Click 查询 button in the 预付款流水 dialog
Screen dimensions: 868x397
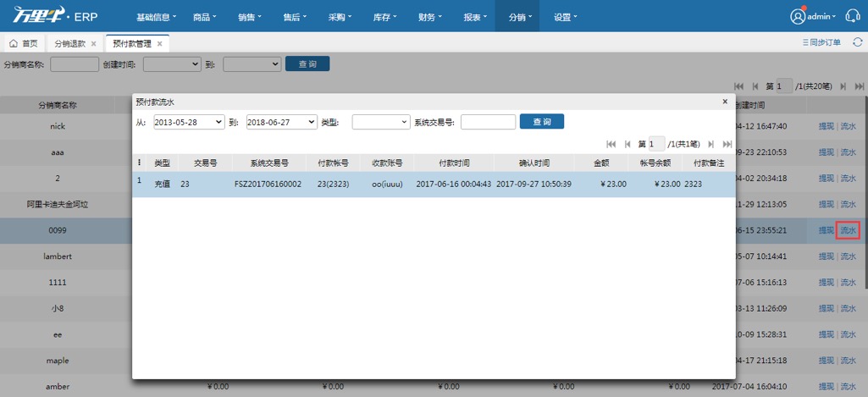pos(542,121)
